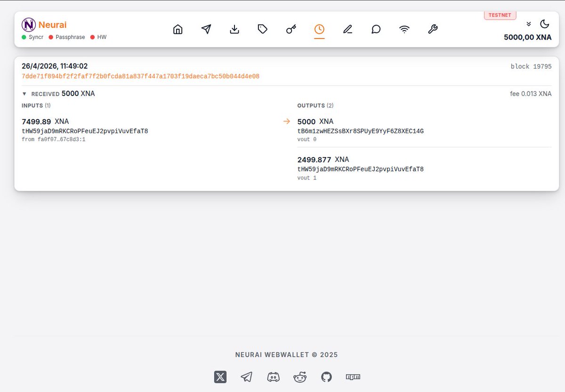Click the 5000,00 XNA balance

528,37
